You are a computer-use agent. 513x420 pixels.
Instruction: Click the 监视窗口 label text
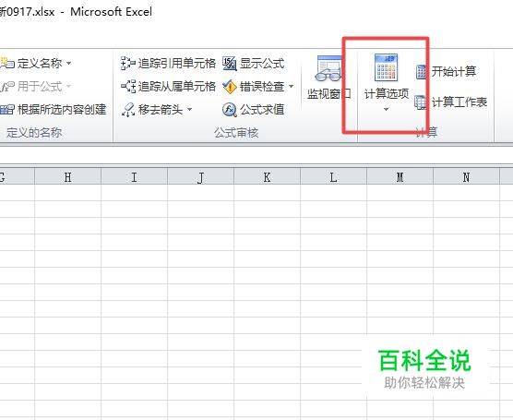(329, 94)
